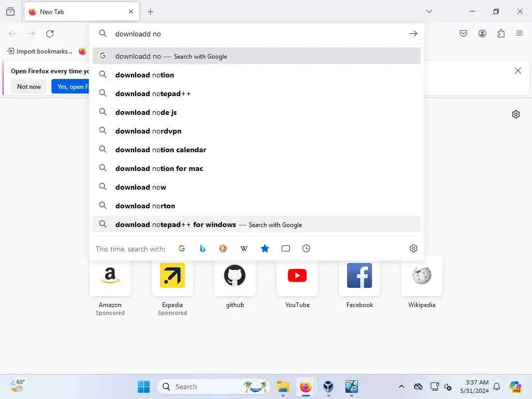Select suggestion download notion for mac

click(x=257, y=168)
